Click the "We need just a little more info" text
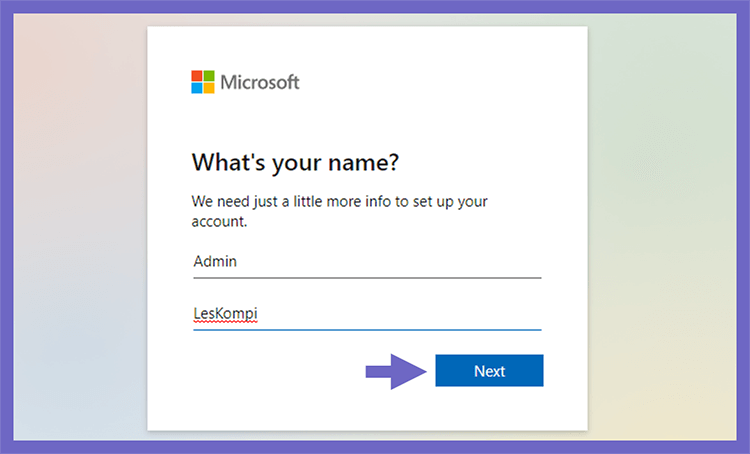The height and width of the screenshot is (454, 750). click(x=291, y=201)
